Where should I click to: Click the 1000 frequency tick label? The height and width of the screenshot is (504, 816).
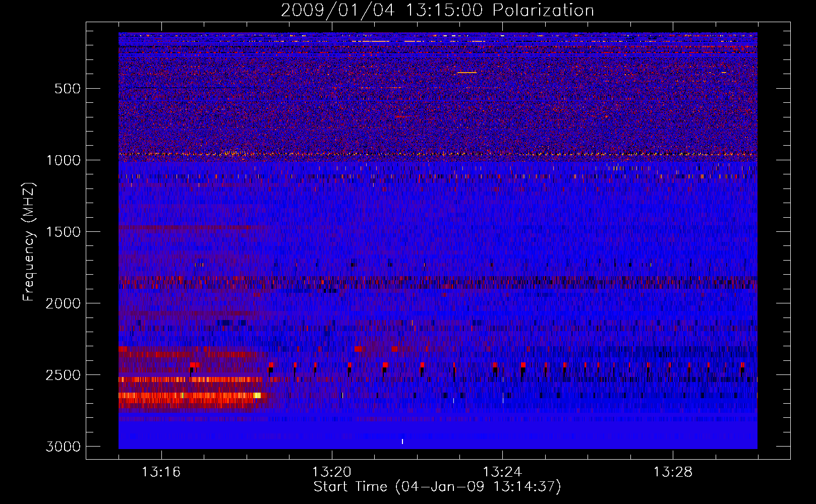(63, 160)
